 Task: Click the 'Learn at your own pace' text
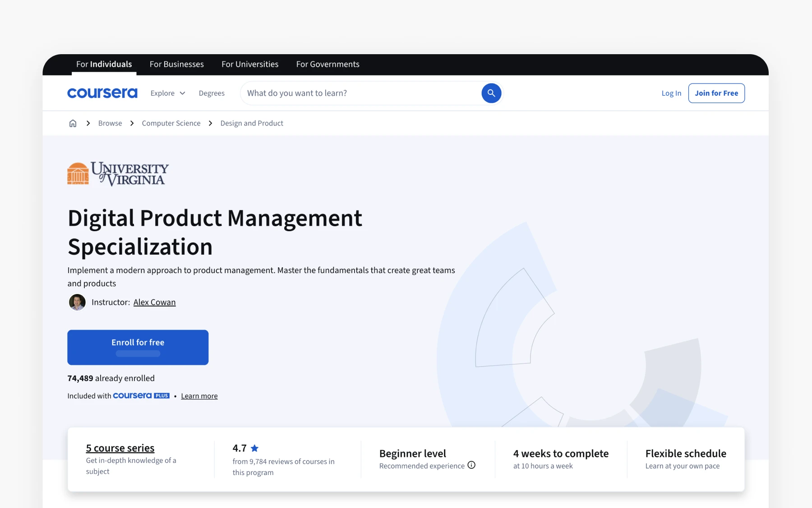click(x=683, y=466)
